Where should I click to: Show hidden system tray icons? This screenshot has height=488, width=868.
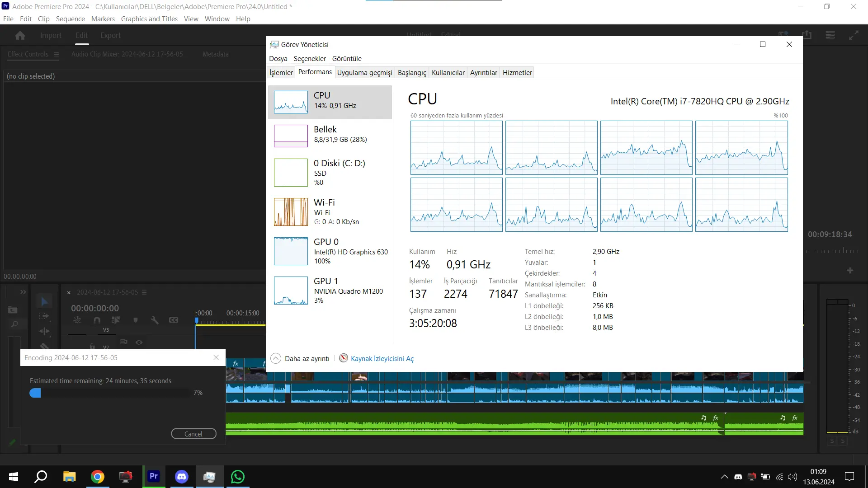pos(724,477)
